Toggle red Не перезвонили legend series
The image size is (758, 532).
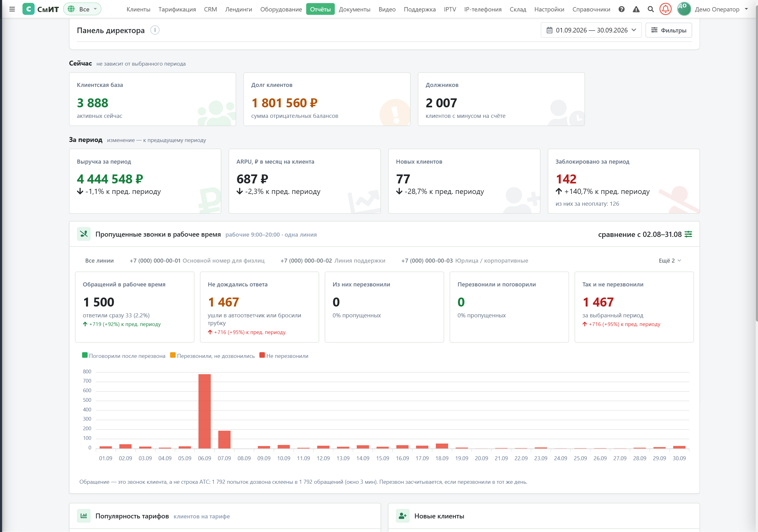[x=284, y=356]
